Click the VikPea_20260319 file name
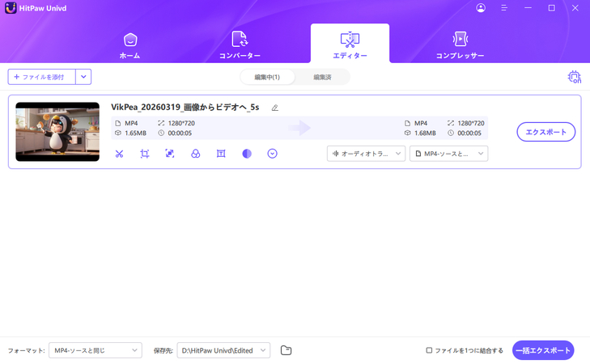 click(x=185, y=107)
